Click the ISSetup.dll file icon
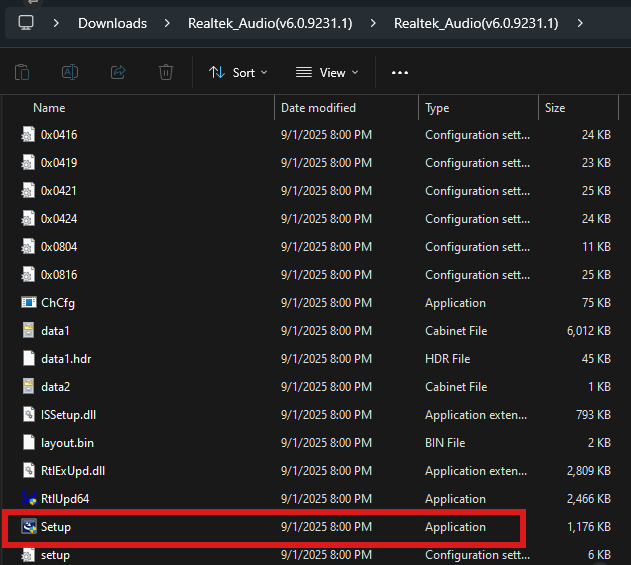The width and height of the screenshot is (631, 565). 29,414
